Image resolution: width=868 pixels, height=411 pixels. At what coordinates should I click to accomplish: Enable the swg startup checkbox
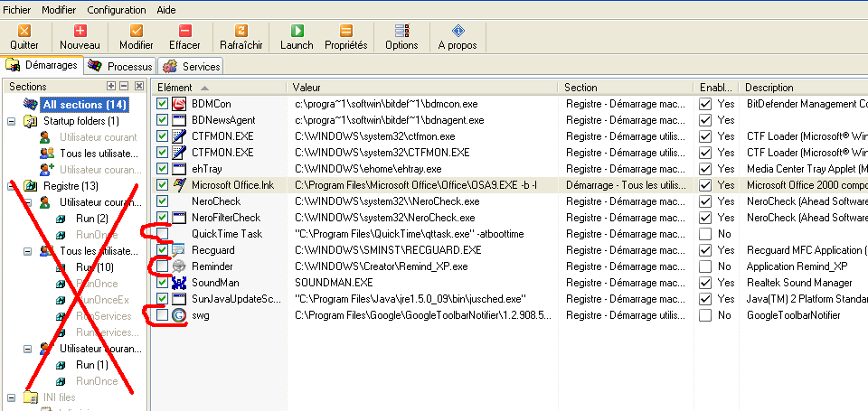162,315
